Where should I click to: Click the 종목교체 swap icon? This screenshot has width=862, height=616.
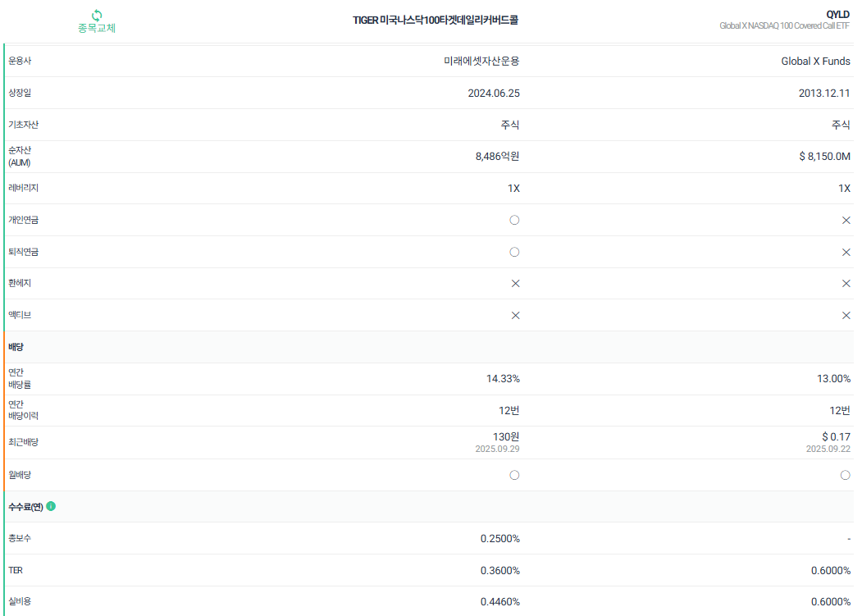[x=97, y=15]
